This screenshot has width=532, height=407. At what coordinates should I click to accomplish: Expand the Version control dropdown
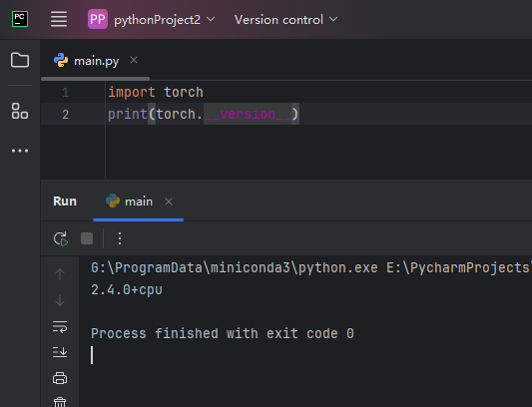[285, 20]
